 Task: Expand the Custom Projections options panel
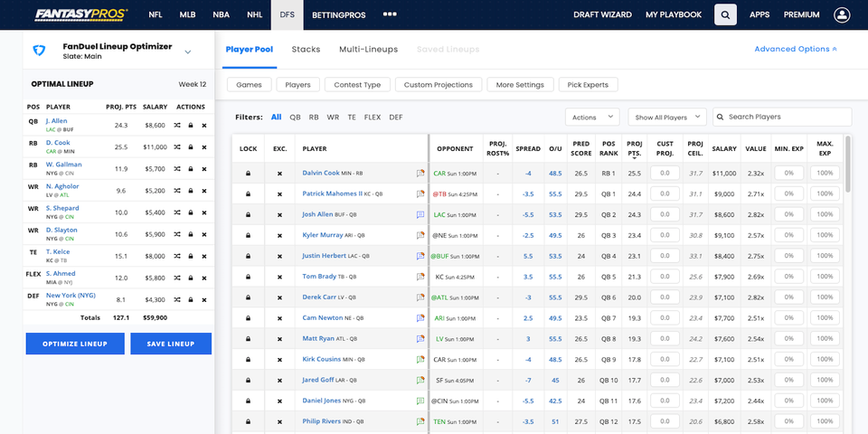tap(439, 85)
